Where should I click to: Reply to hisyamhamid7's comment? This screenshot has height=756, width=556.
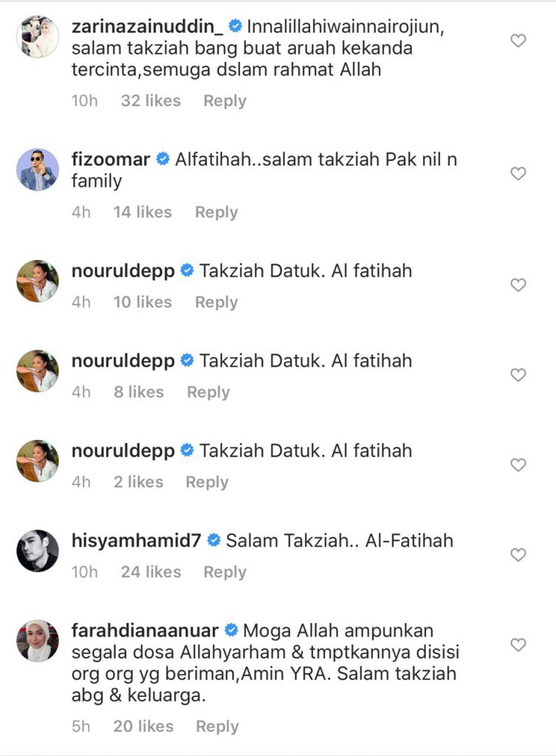(x=224, y=572)
